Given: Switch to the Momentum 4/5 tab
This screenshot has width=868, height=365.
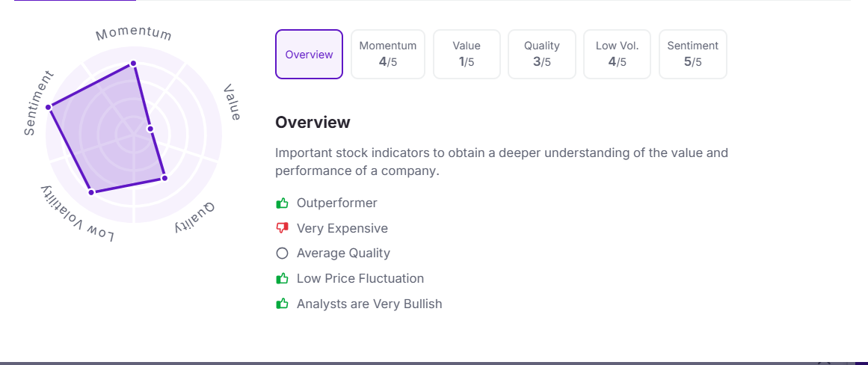Looking at the screenshot, I should [387, 55].
